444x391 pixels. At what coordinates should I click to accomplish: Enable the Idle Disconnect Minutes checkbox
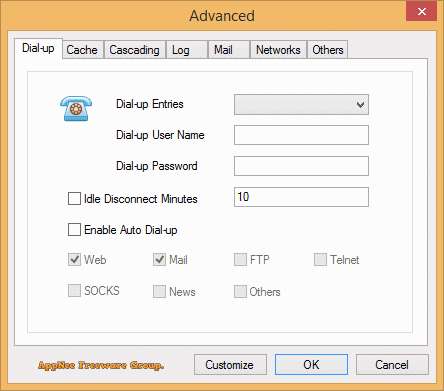74,198
